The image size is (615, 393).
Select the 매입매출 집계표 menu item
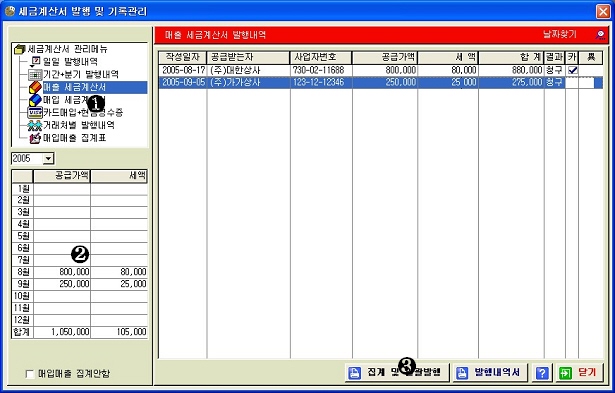coord(75,138)
